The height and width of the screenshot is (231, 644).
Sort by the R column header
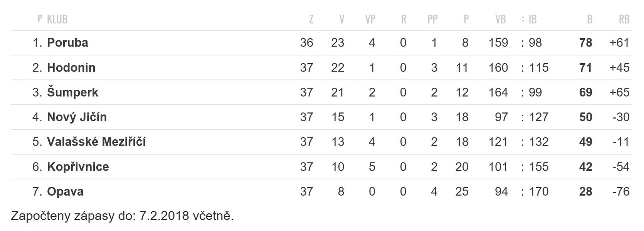(x=404, y=19)
